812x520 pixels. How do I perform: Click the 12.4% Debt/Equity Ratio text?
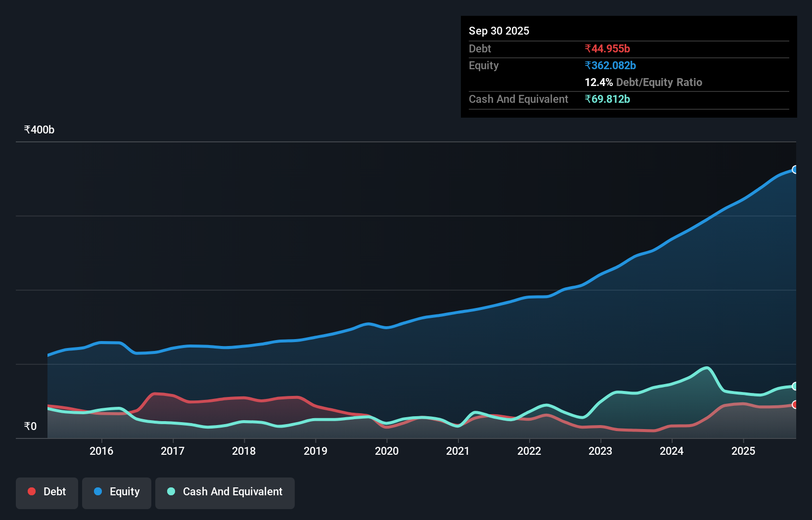643,82
